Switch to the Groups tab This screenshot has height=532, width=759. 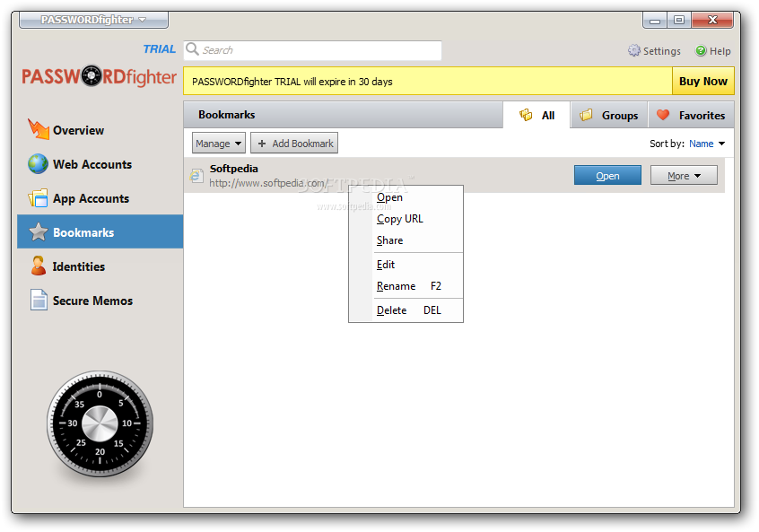click(609, 115)
